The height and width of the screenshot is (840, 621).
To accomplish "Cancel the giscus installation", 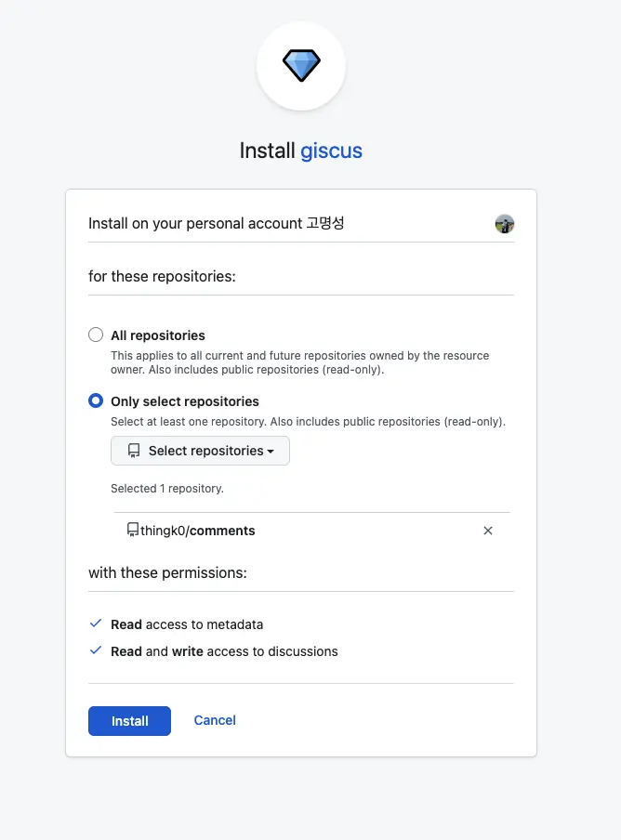I will tap(215, 720).
